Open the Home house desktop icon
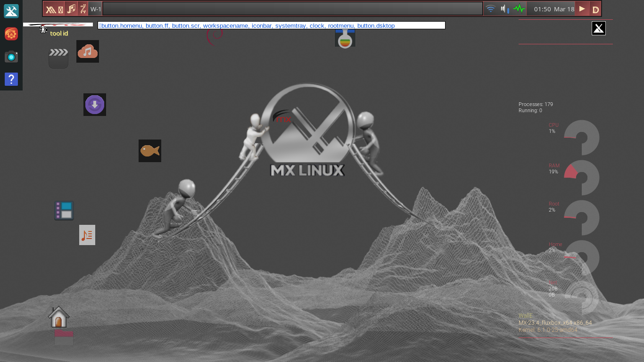This screenshot has height=362, width=644. pos(59,317)
